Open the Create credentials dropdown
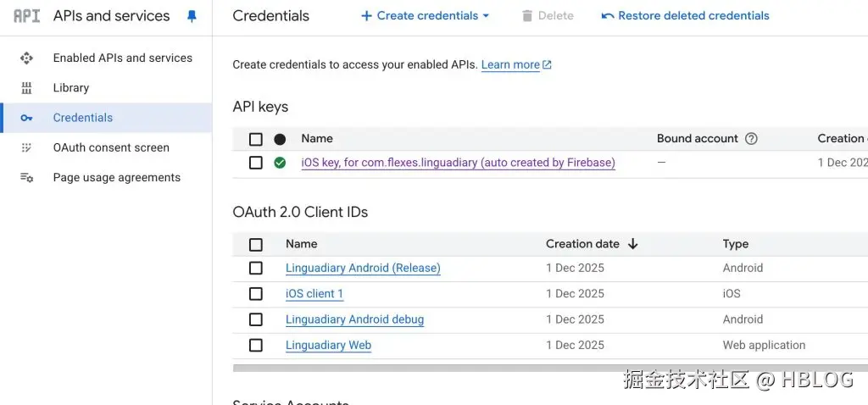The height and width of the screenshot is (405, 868). [x=426, y=16]
